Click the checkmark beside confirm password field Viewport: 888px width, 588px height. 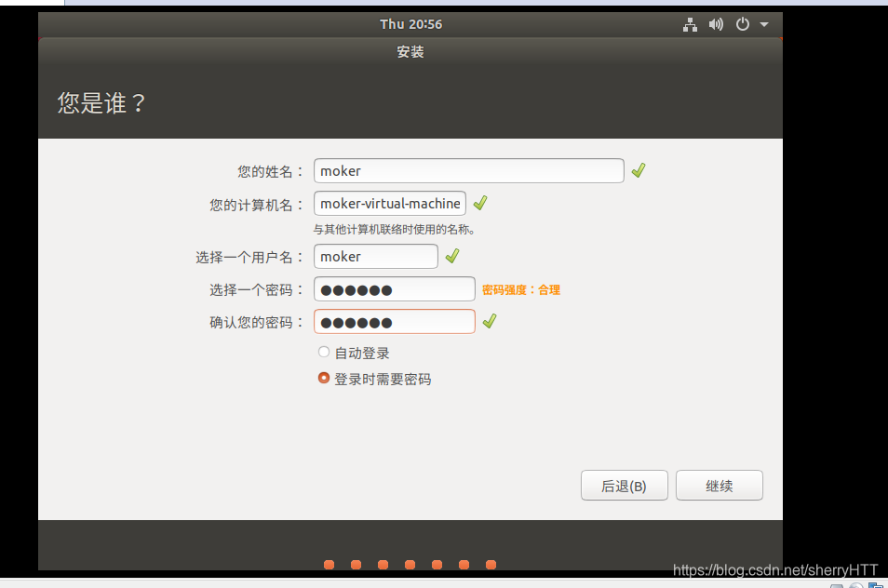pyautogui.click(x=490, y=321)
